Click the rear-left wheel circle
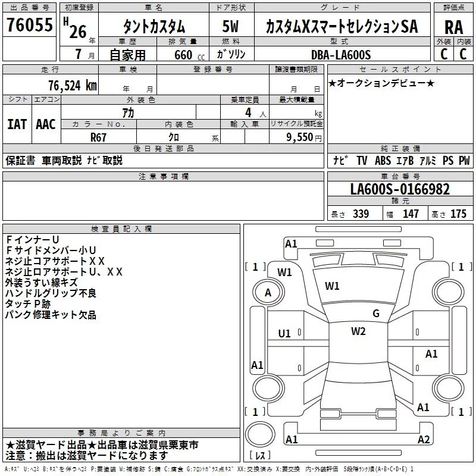The image size is (476, 476). (268, 388)
